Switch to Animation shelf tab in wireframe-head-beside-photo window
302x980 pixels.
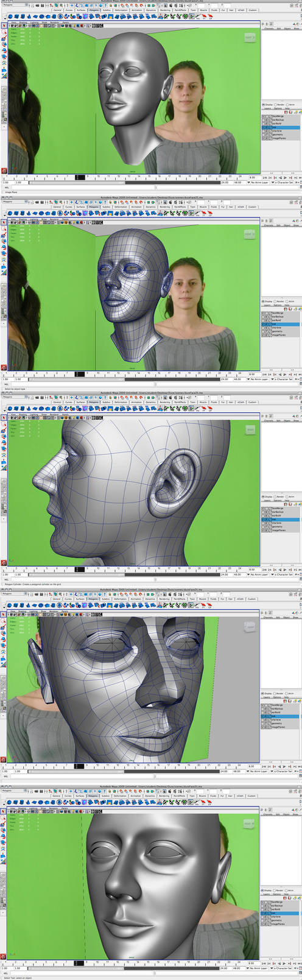click(135, 206)
